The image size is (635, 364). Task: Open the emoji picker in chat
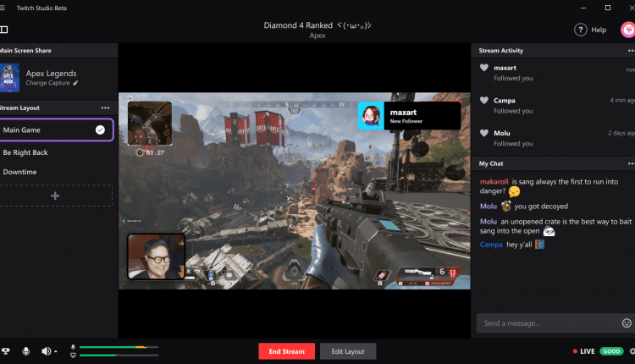[x=627, y=323]
